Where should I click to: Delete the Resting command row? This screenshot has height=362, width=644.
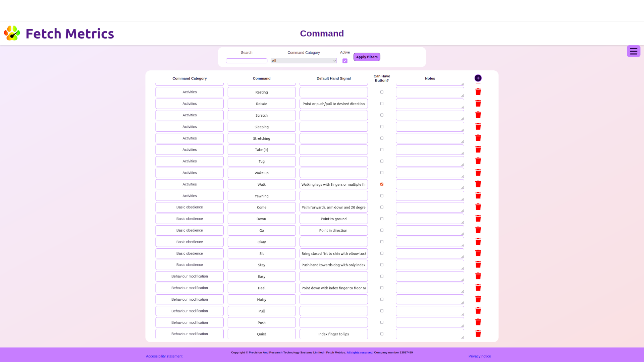coord(478,92)
